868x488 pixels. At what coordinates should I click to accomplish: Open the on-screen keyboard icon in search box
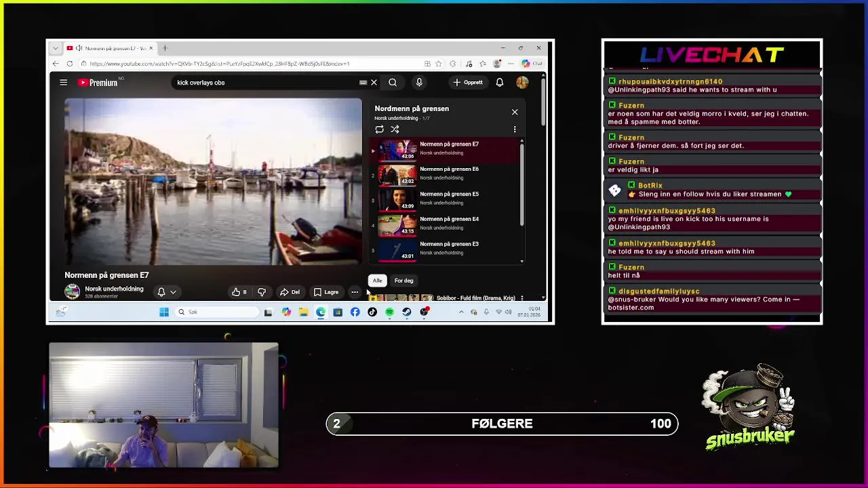[x=363, y=83]
